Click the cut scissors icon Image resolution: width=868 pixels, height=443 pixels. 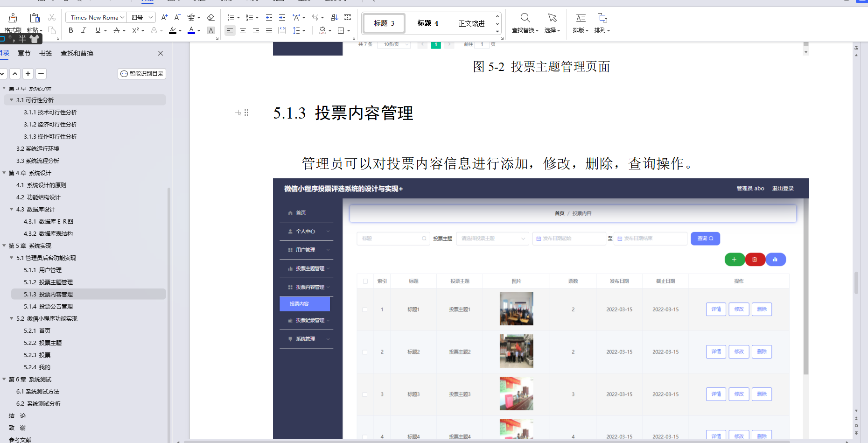(51, 17)
